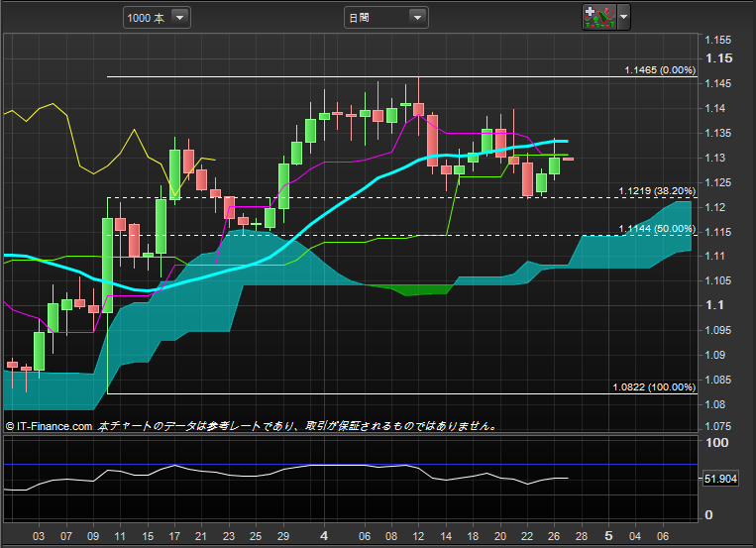Click the date label 4 on time axis
Screen dimensions: 756x548
point(324,535)
